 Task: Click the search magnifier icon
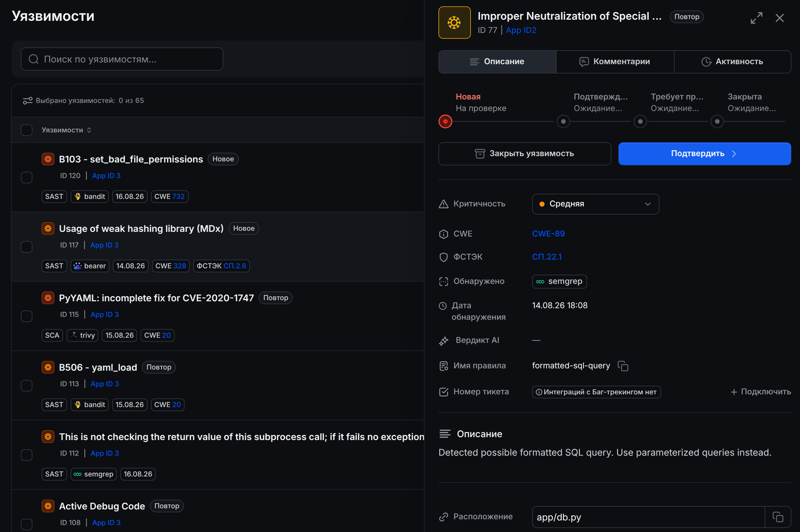click(x=34, y=59)
